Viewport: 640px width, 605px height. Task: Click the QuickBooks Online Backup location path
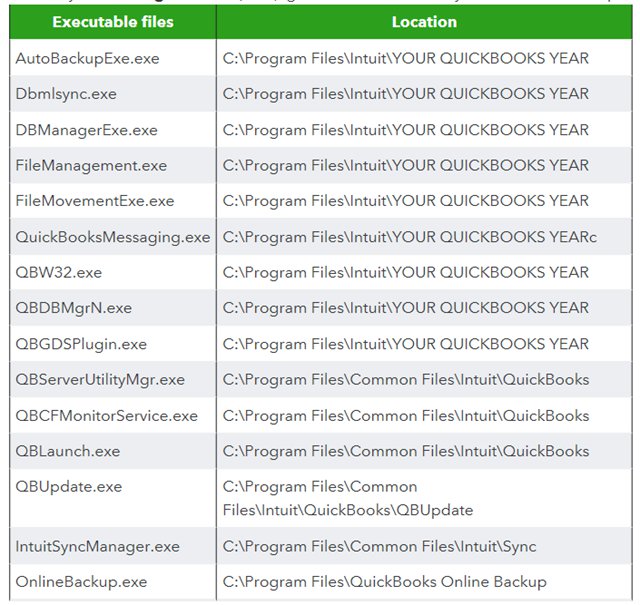click(x=385, y=582)
